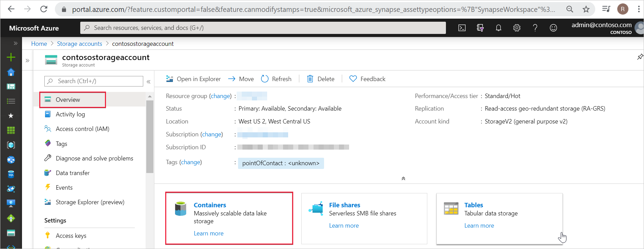Open Favorites star icon in left rail
644x249 pixels.
click(x=11, y=116)
